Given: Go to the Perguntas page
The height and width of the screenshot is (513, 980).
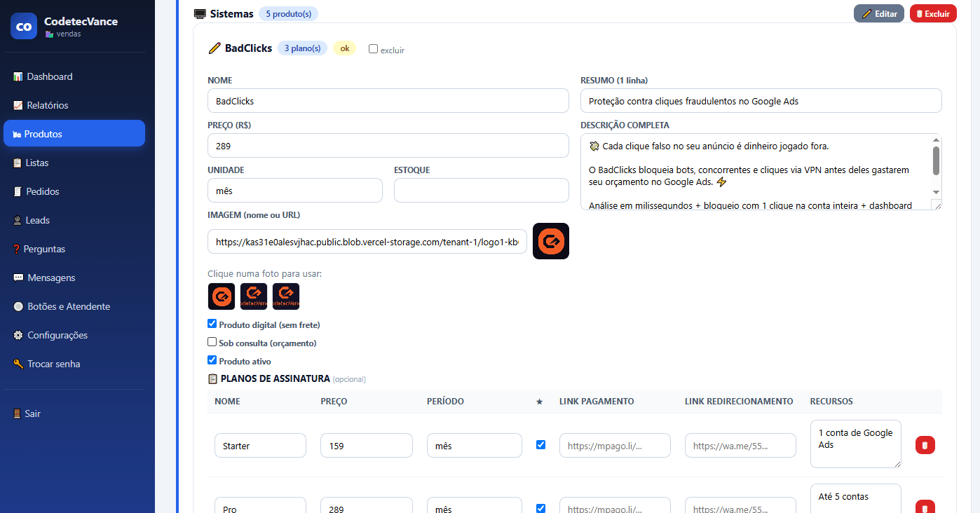Looking at the screenshot, I should click(x=74, y=249).
